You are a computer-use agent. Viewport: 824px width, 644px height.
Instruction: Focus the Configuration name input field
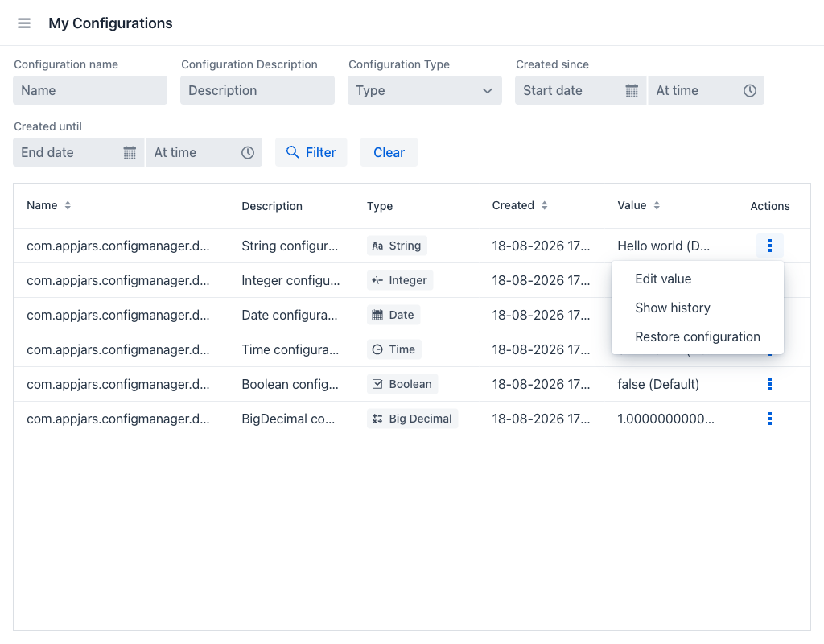(90, 90)
